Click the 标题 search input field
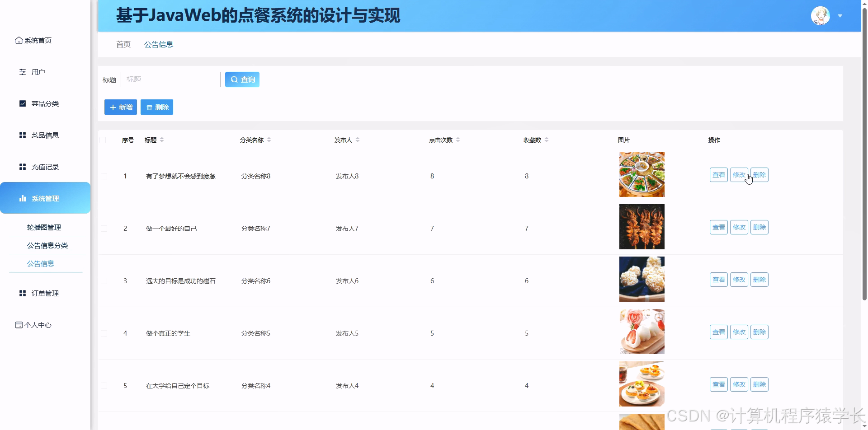This screenshot has width=868, height=430. pos(170,79)
